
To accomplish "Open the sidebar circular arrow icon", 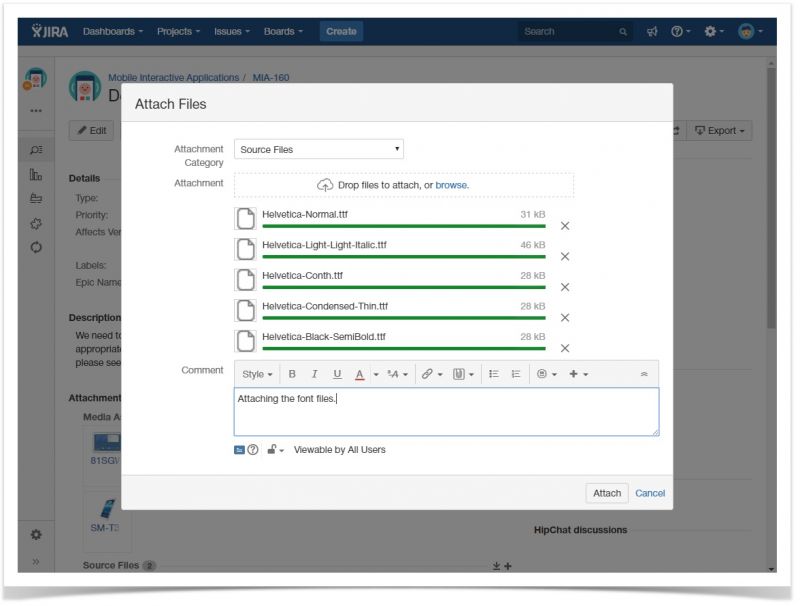I will pos(36,247).
